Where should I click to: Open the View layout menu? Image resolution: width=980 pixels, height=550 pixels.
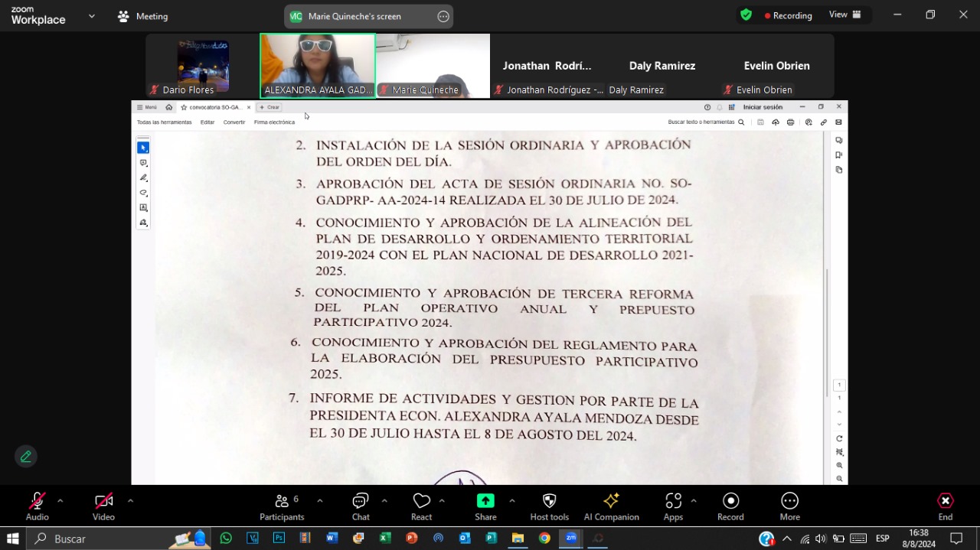click(x=844, y=15)
